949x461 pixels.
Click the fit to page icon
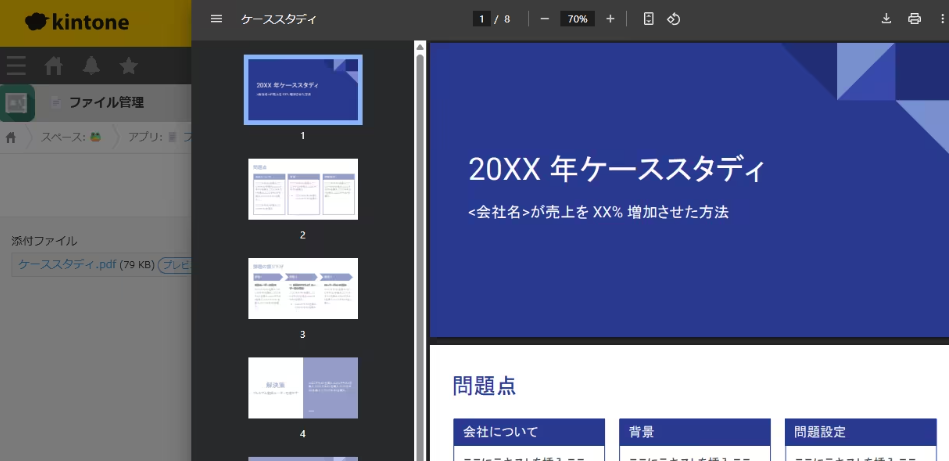(x=649, y=19)
